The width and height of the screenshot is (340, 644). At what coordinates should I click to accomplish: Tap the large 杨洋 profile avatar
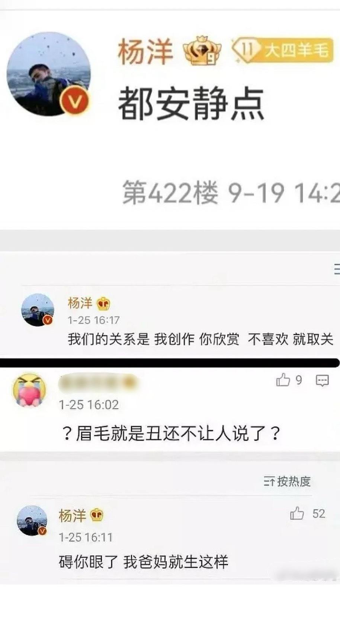[49, 74]
